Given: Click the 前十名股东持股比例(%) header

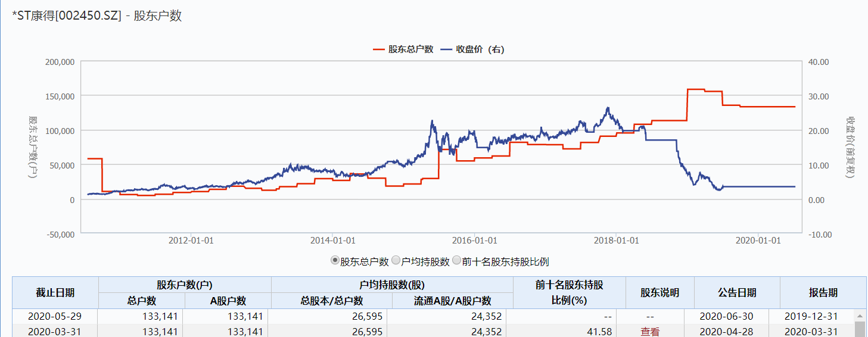Looking at the screenshot, I should pyautogui.click(x=569, y=292).
